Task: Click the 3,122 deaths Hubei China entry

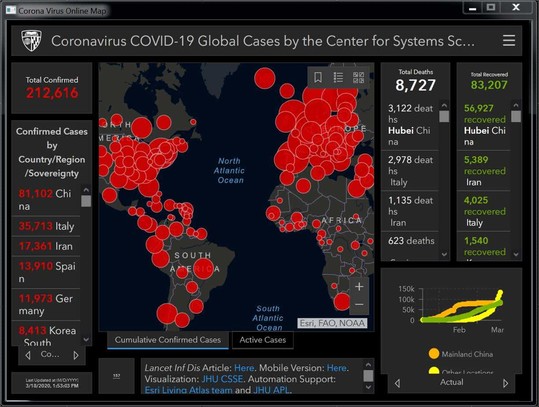Action: tap(410, 125)
